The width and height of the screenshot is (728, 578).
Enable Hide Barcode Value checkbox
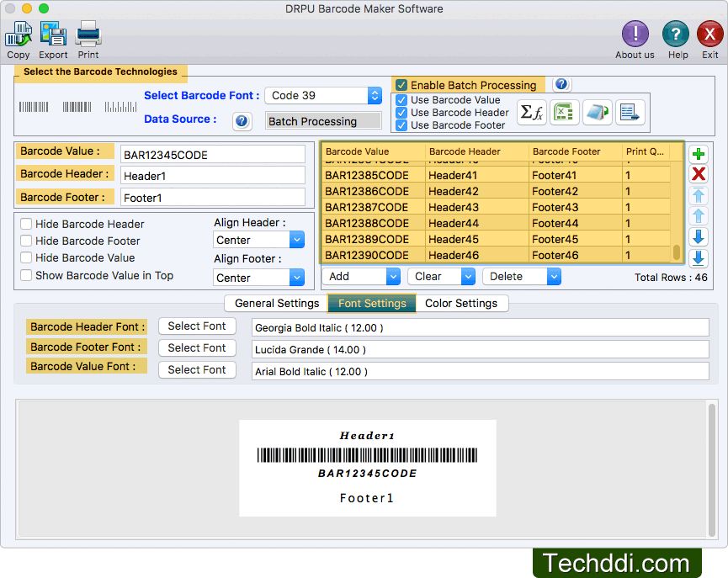[x=26, y=257]
